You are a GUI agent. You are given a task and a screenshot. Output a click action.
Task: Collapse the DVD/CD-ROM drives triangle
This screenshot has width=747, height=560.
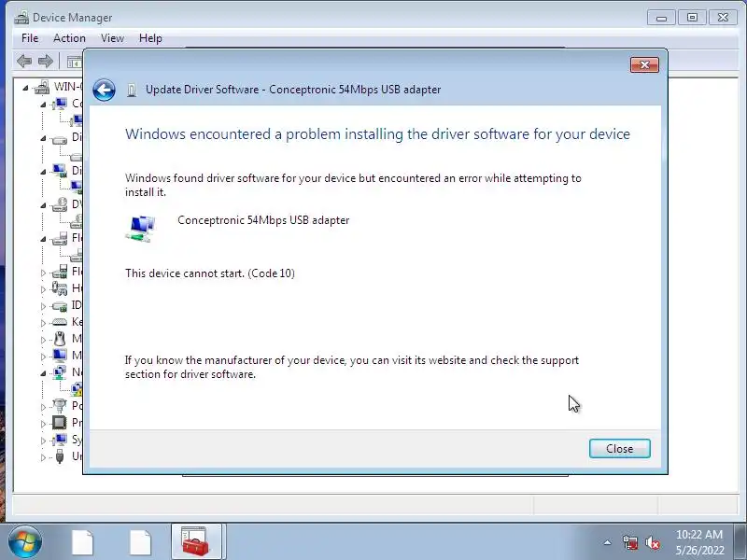coord(43,205)
